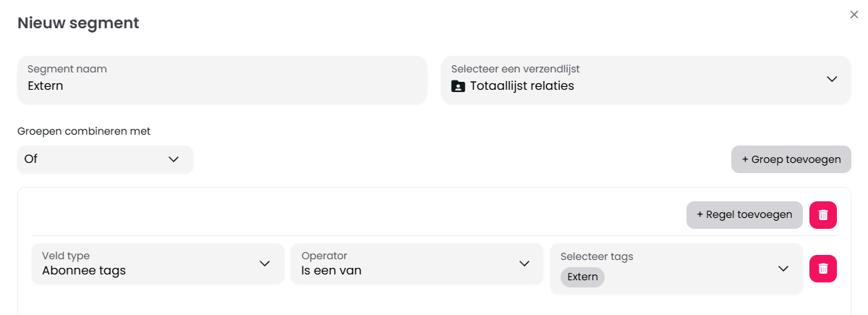The image size is (868, 315).
Task: Click the chevron arrow on the verzendlijst selector
Action: [x=832, y=79]
